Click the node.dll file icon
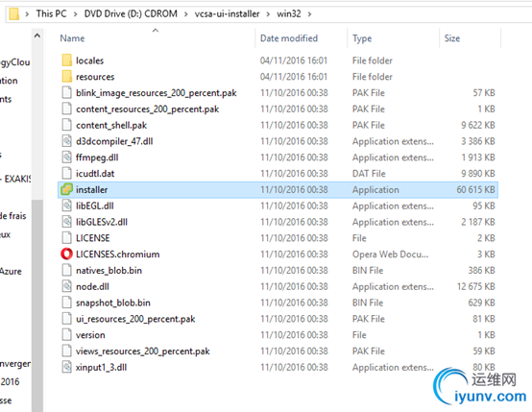The height and width of the screenshot is (412, 532). (67, 286)
